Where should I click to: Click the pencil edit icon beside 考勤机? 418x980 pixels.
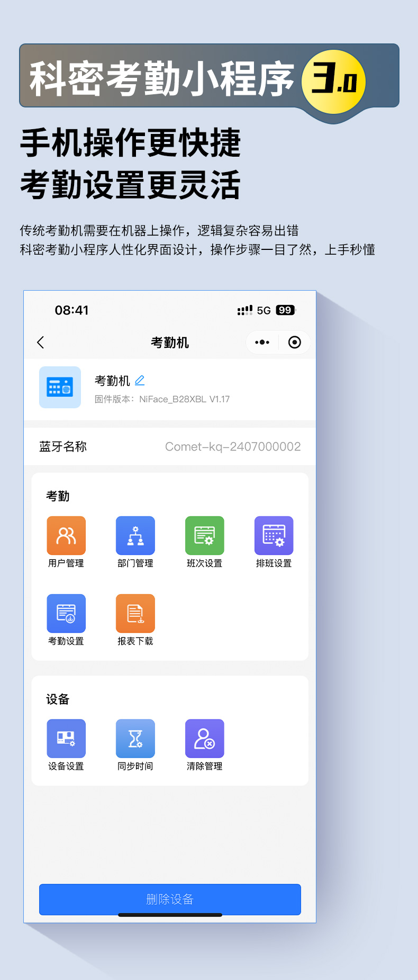tap(140, 381)
